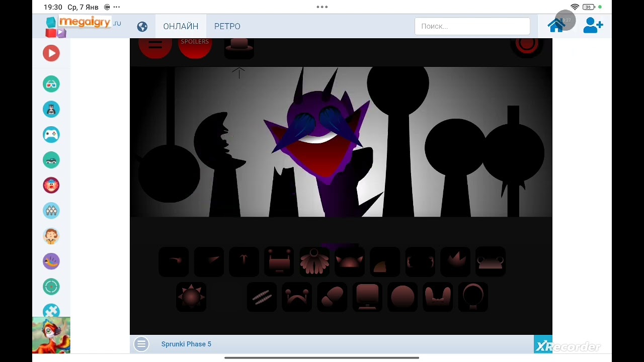The image size is (644, 362).
Task: Select the double slash claw sound icon
Action: click(x=262, y=297)
